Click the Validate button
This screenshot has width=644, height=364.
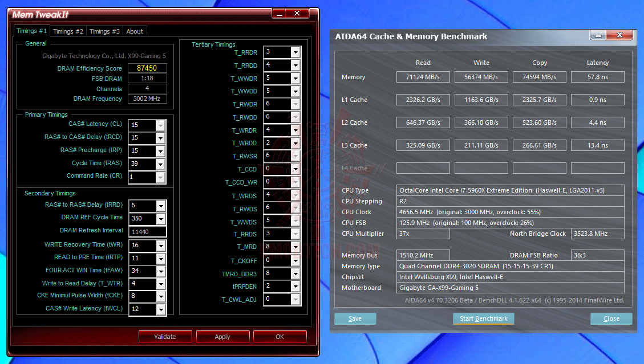[165, 337]
